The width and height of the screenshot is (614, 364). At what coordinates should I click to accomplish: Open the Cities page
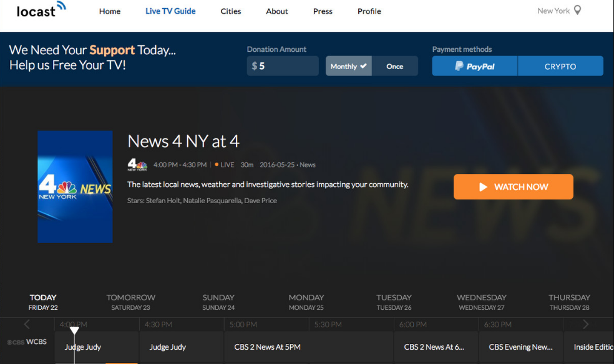pos(231,11)
